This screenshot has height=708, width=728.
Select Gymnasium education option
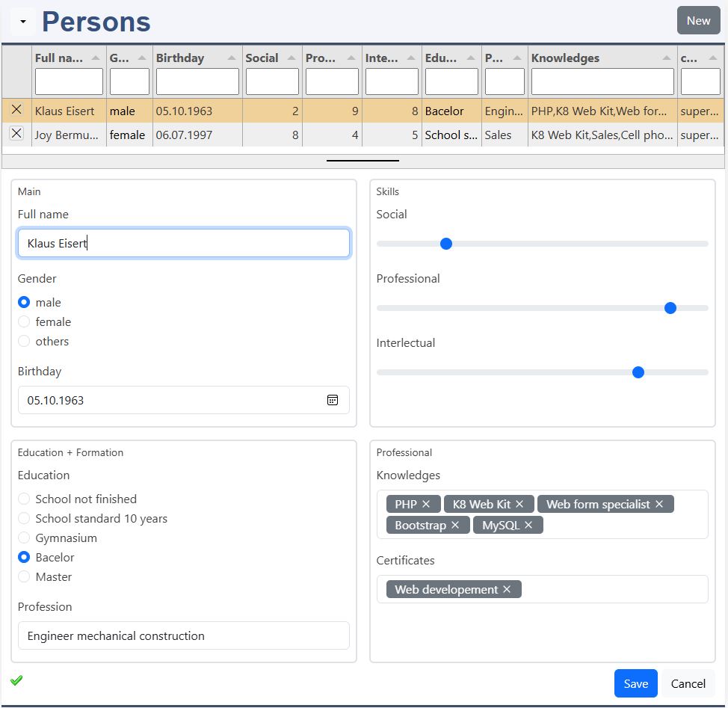(x=23, y=538)
